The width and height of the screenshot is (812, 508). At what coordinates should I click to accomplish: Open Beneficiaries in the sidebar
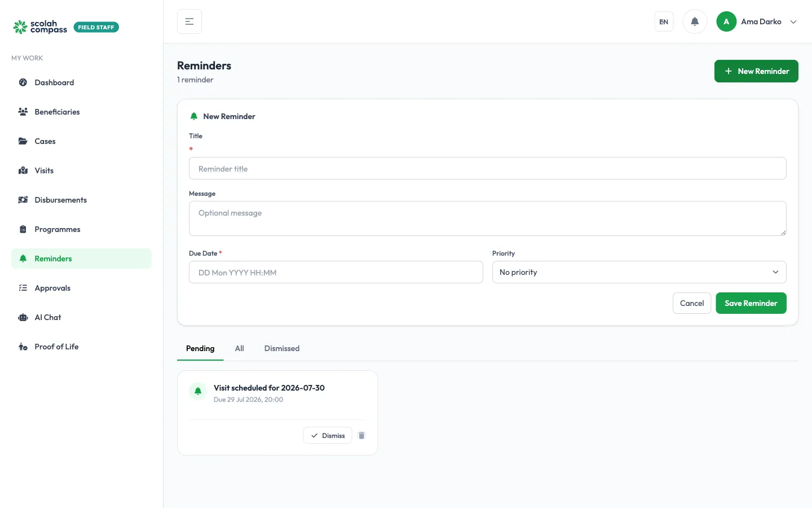[81, 112]
